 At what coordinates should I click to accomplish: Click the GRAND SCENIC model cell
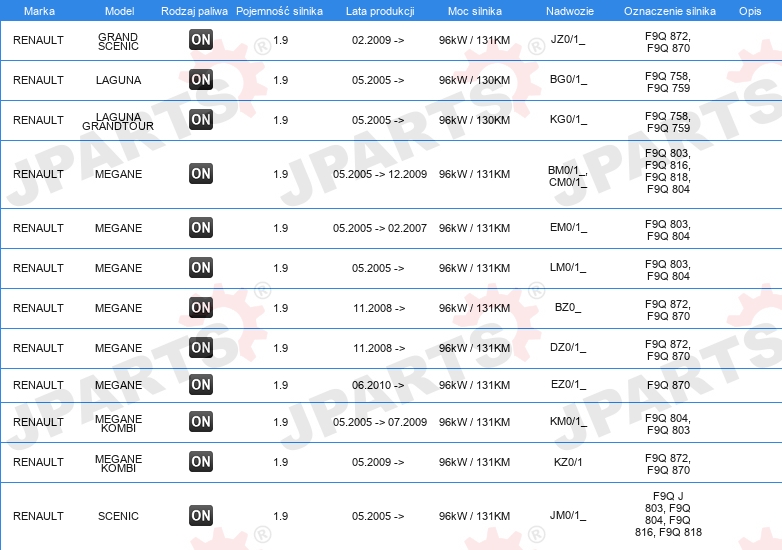[x=118, y=41]
